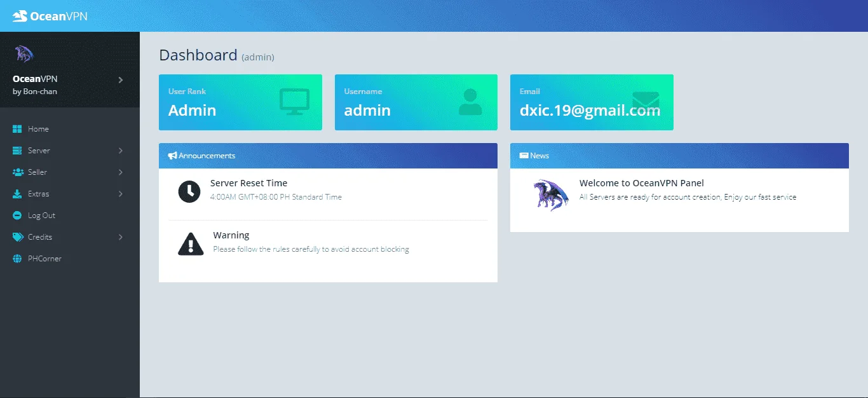This screenshot has width=868, height=398.
Task: Click the Credits tags icon
Action: pyautogui.click(x=17, y=237)
